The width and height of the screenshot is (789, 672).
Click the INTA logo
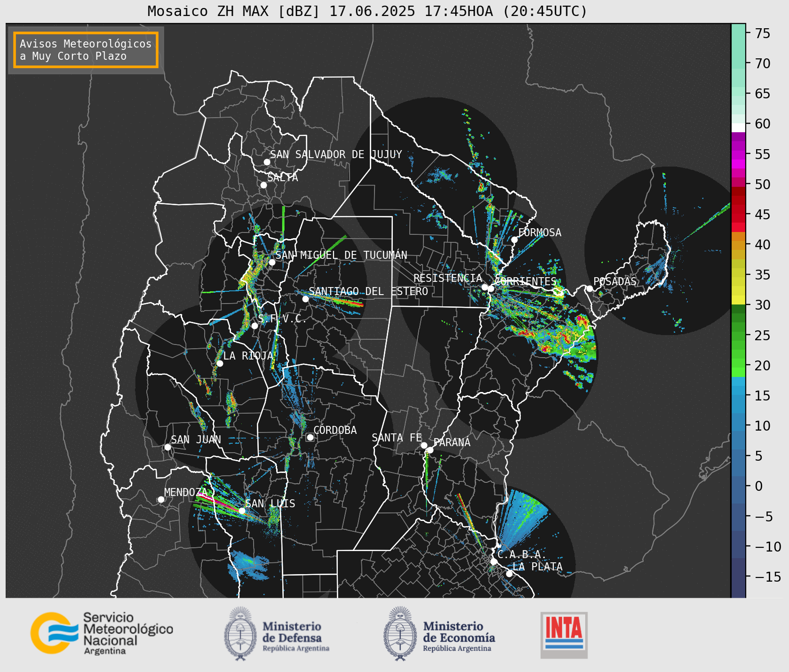click(564, 635)
